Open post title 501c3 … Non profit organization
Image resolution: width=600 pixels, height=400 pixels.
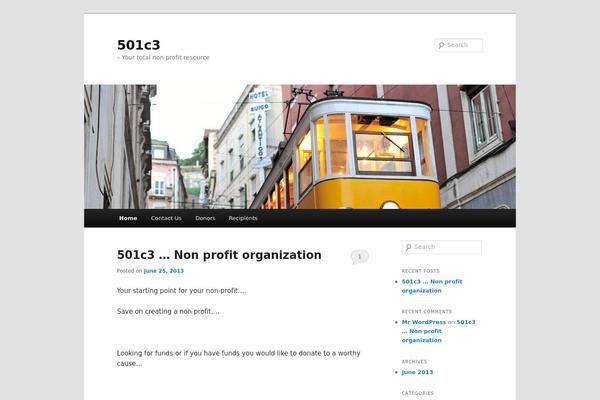click(x=219, y=255)
